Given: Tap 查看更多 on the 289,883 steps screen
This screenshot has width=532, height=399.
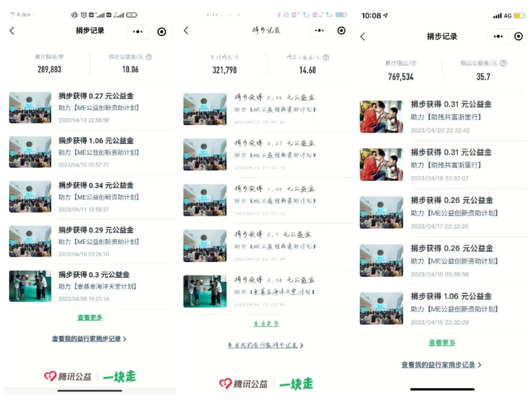Looking at the screenshot, I should pos(90,318).
